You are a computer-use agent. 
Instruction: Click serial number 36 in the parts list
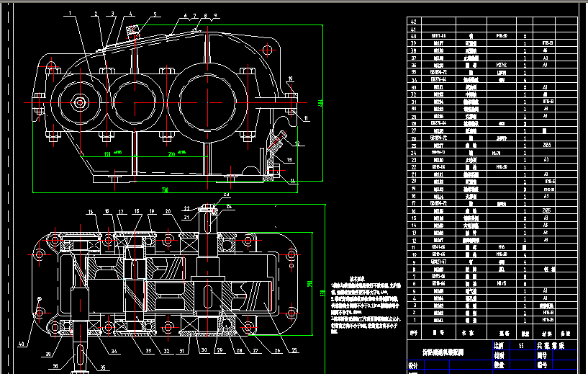414,65
